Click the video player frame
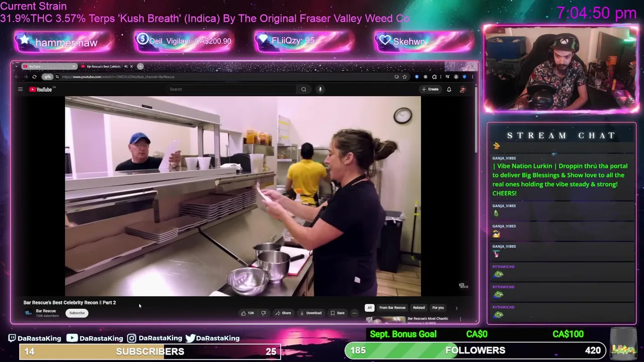 243,197
